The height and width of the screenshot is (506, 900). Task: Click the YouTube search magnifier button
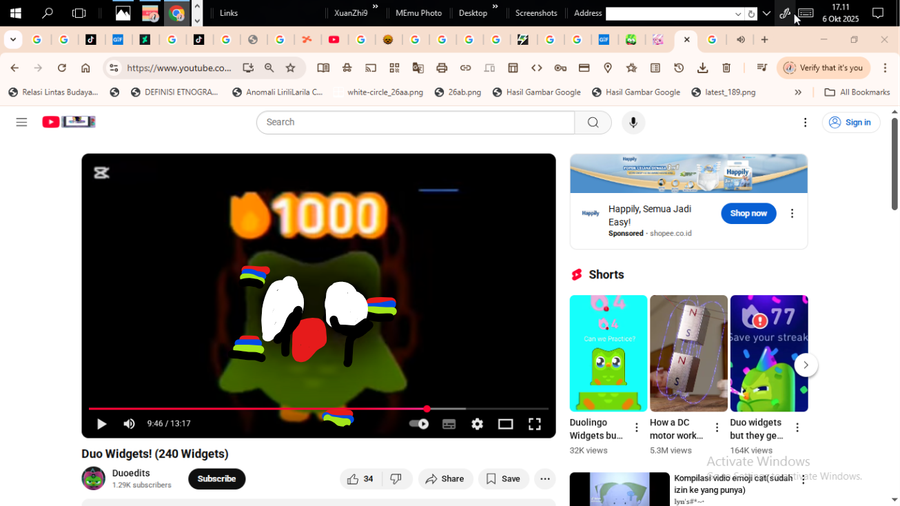593,122
